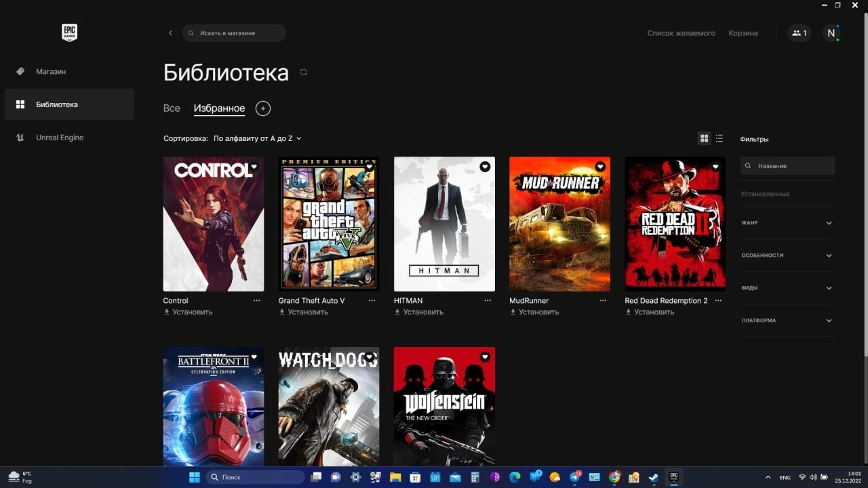868x488 pixels.
Task: Expand the ОСОБЕННОСТИ filter section
Action: point(787,256)
